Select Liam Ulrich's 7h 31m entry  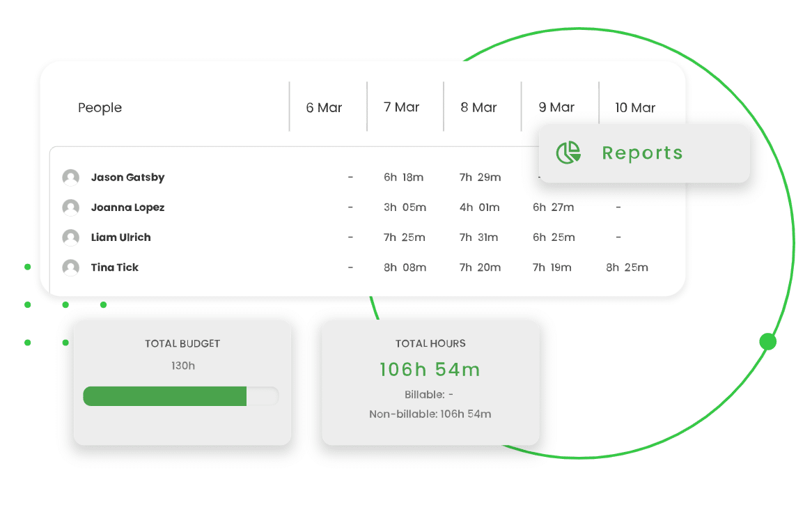(479, 237)
